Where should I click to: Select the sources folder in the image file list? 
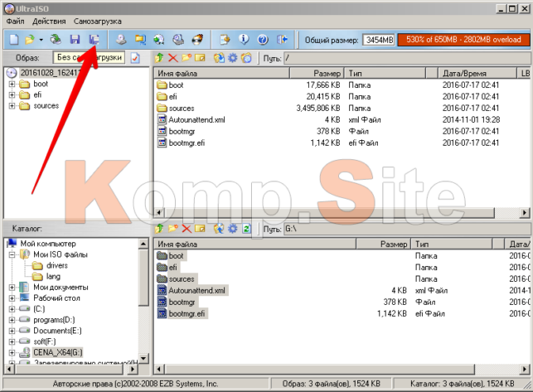[182, 108]
